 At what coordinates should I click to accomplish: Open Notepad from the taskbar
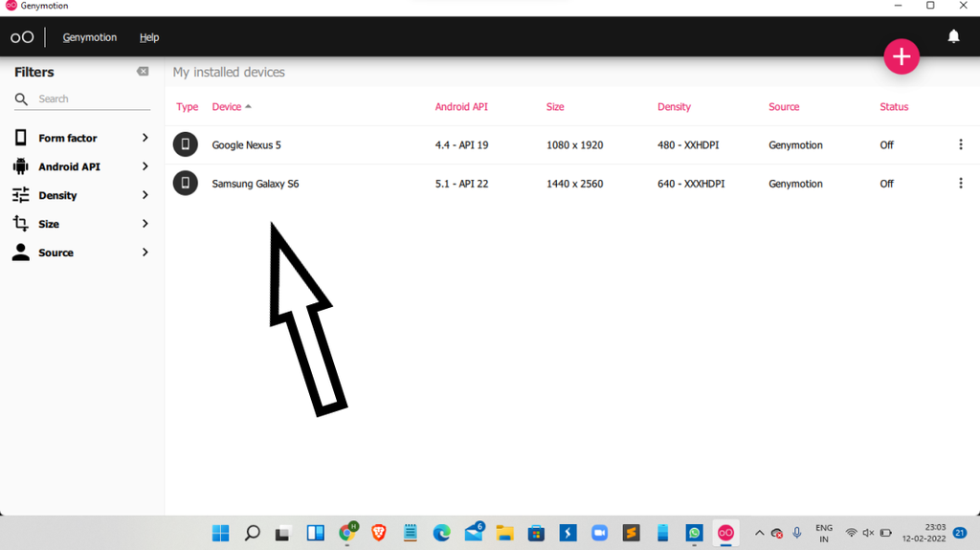[x=410, y=533]
